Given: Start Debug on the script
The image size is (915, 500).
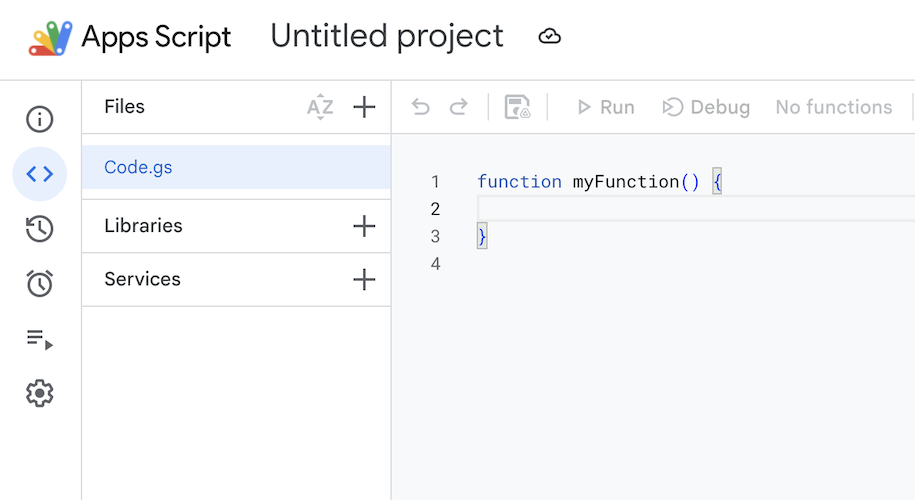Looking at the screenshot, I should tap(706, 107).
